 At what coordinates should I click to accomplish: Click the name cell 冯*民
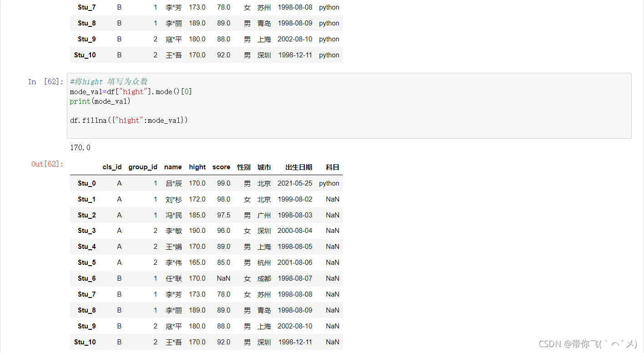click(174, 215)
